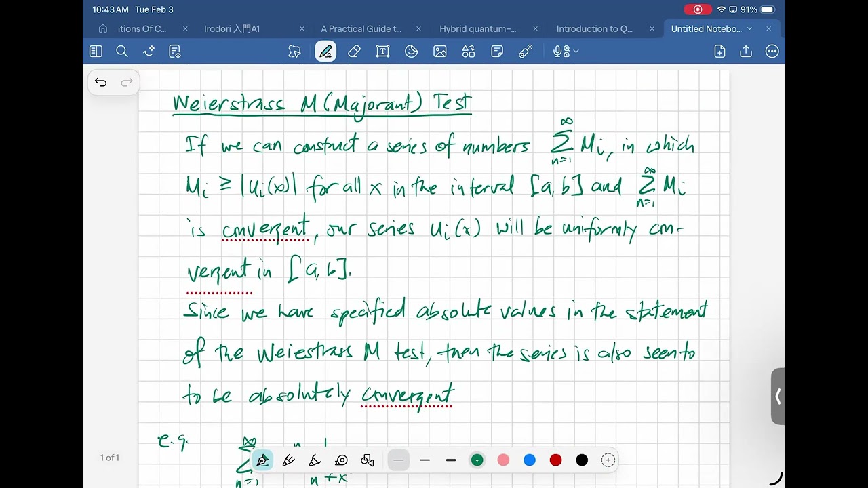Pick the red pen color
Image resolution: width=868 pixels, height=488 pixels.
coord(555,461)
